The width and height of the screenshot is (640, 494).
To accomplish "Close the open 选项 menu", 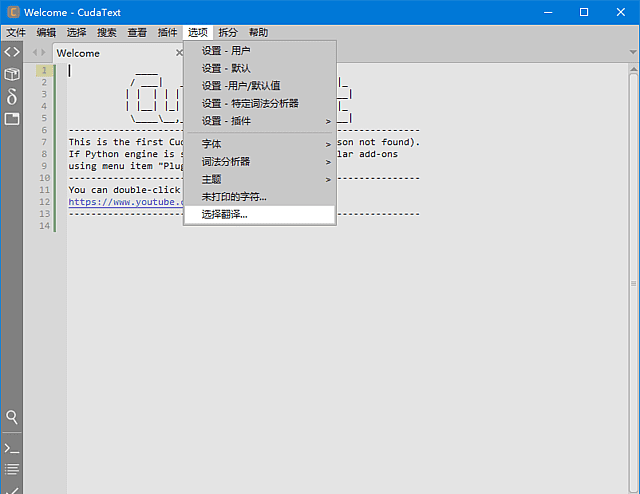I will 198,32.
